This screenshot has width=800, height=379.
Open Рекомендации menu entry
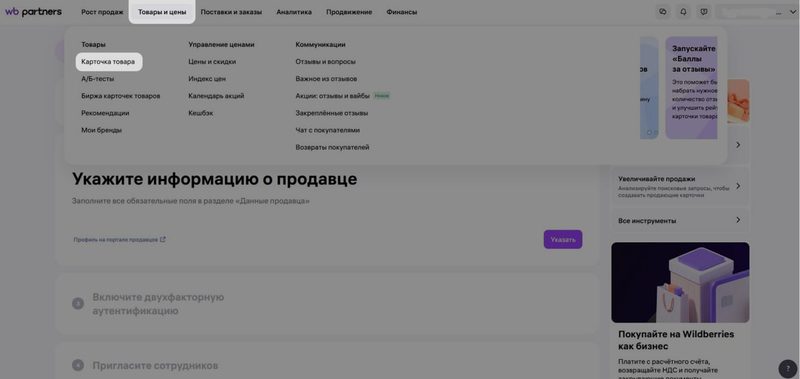point(105,113)
